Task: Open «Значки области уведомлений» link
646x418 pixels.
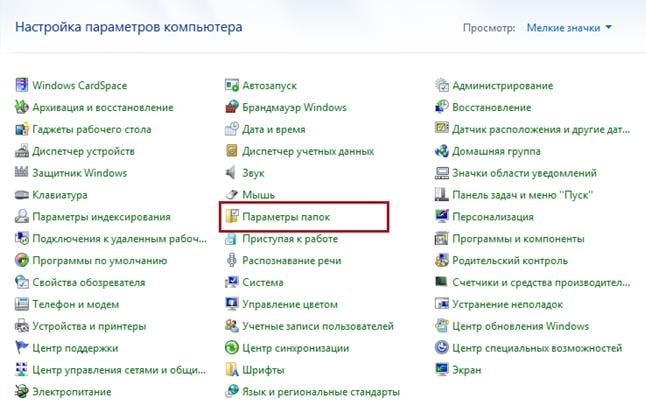Action: coord(524,173)
